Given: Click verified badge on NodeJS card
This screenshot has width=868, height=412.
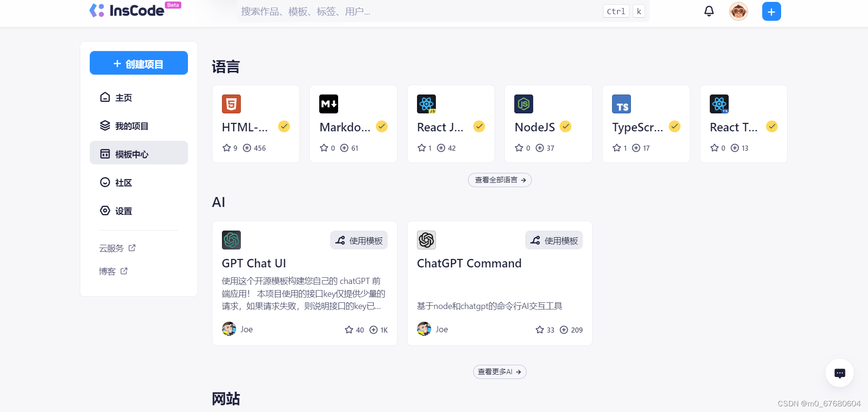Looking at the screenshot, I should click(565, 127).
